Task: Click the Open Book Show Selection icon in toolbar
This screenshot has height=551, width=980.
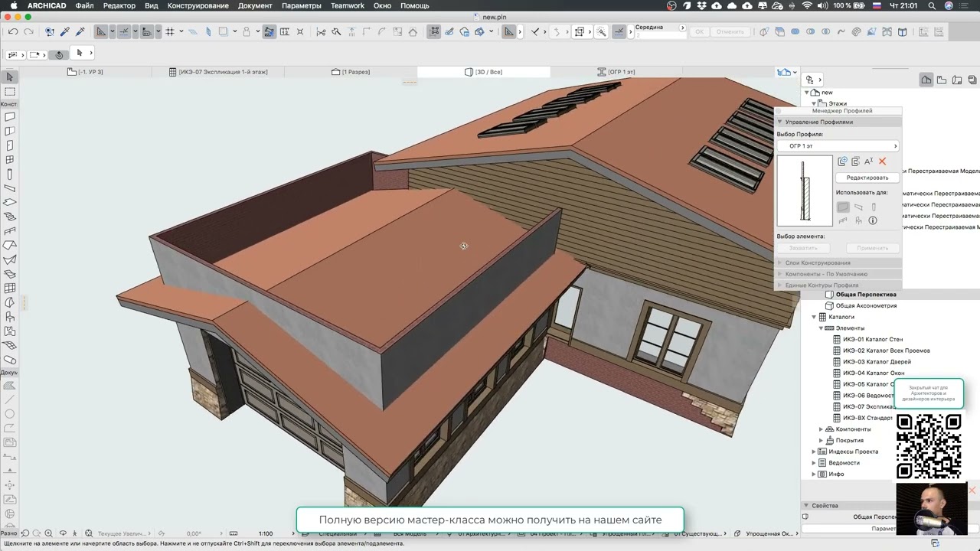Action: tap(903, 31)
